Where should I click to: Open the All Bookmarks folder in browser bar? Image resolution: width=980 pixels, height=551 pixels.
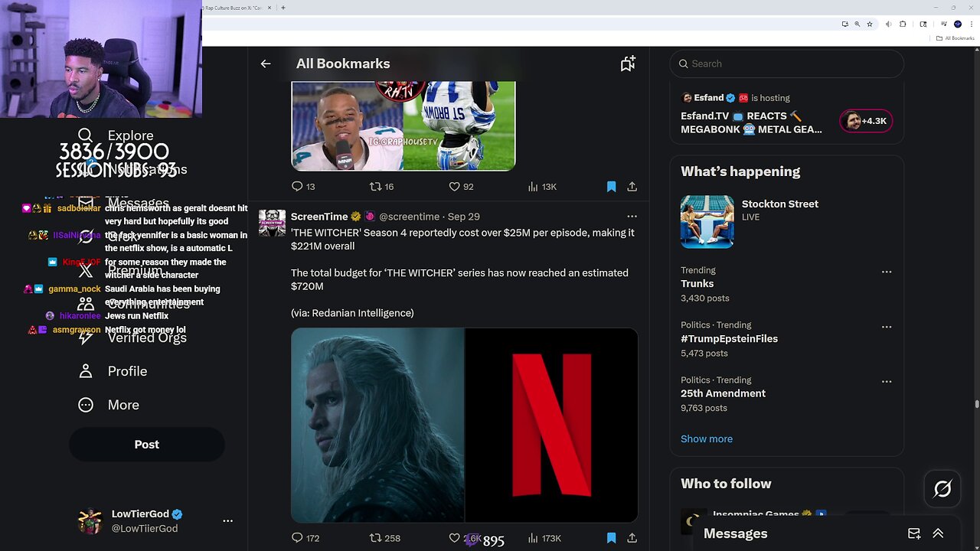pyautogui.click(x=955, y=38)
